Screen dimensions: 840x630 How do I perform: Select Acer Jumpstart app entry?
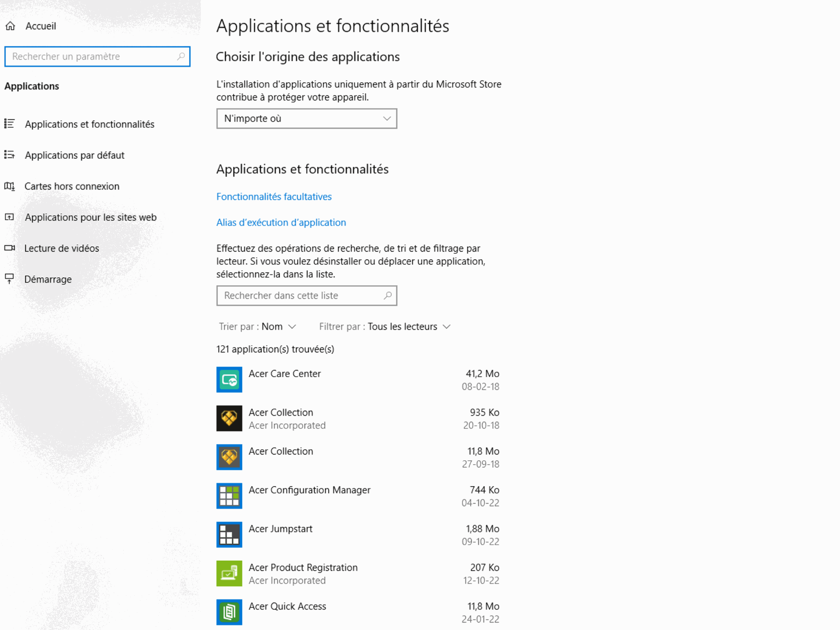[358, 535]
